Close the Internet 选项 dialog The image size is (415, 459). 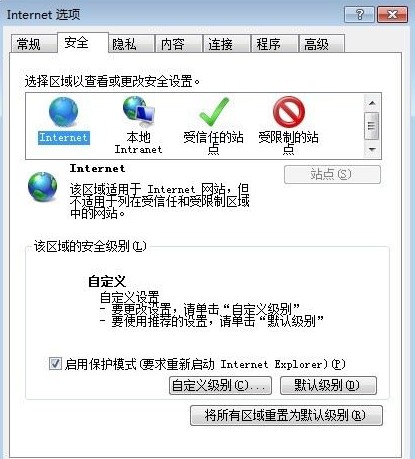coord(393,14)
